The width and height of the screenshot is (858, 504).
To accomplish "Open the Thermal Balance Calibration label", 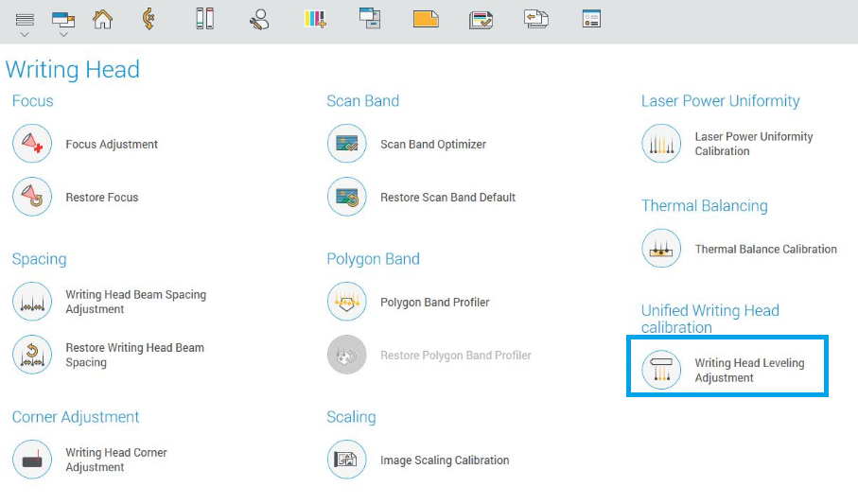I will click(x=766, y=250).
